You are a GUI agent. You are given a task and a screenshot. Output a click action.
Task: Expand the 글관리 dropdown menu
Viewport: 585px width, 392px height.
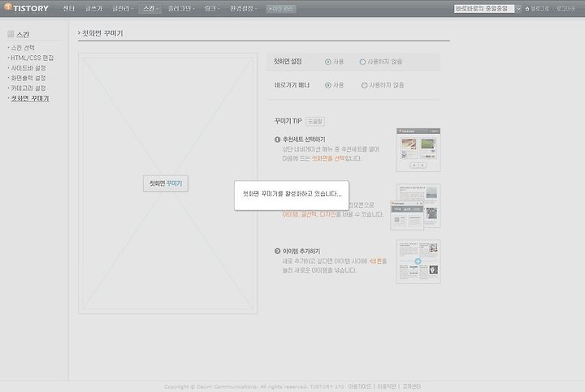[x=123, y=8]
